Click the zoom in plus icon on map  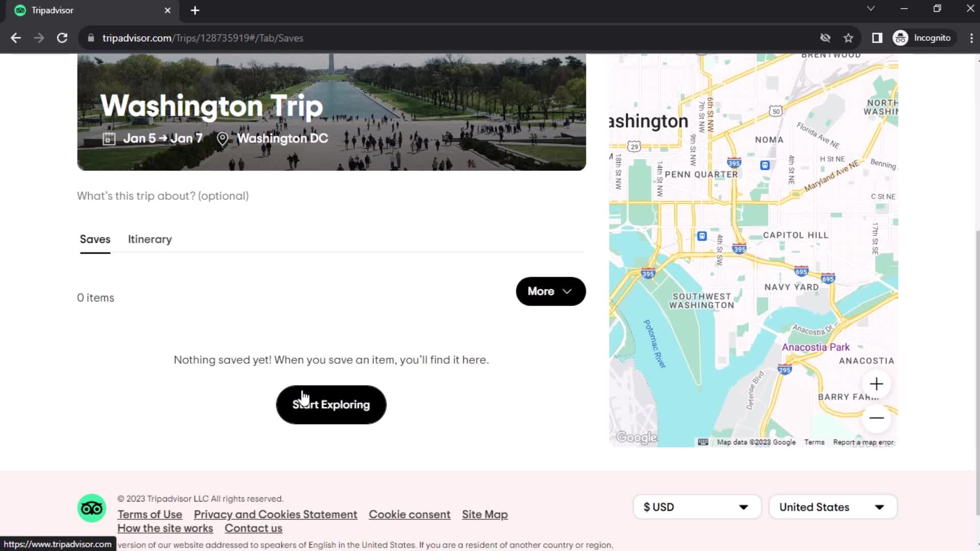click(x=877, y=384)
